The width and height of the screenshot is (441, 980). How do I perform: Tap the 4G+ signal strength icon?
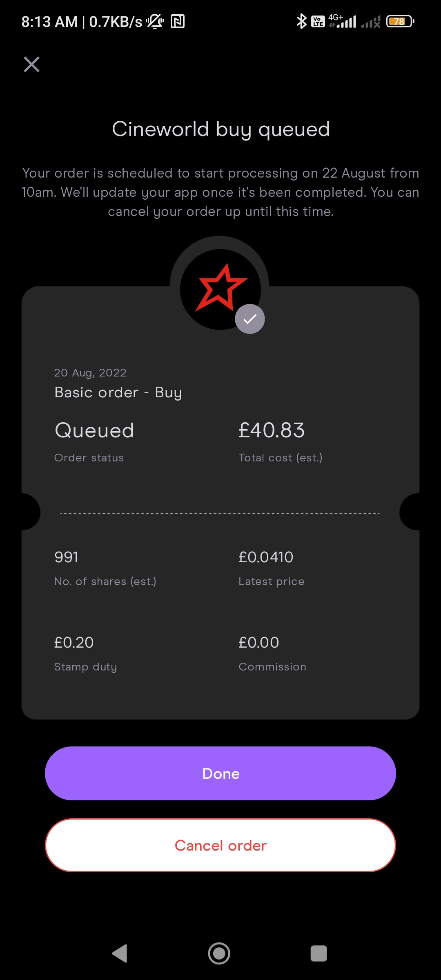(x=342, y=21)
